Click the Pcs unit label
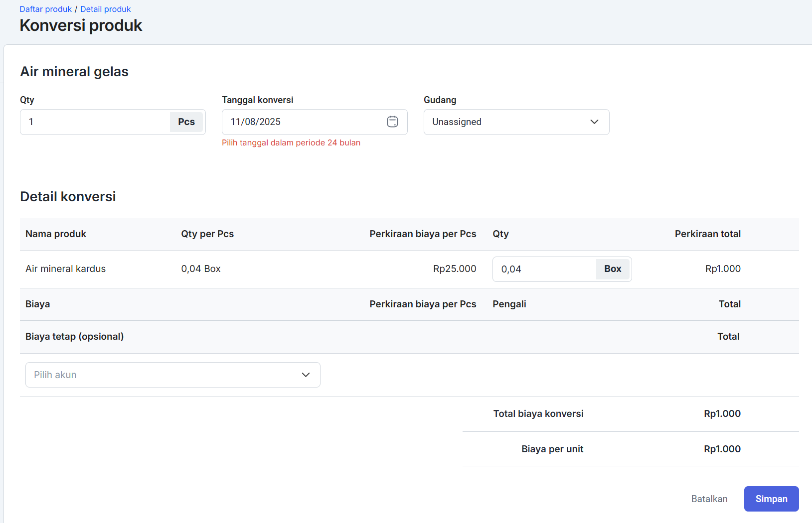Viewport: 812px width, 523px height. point(186,122)
